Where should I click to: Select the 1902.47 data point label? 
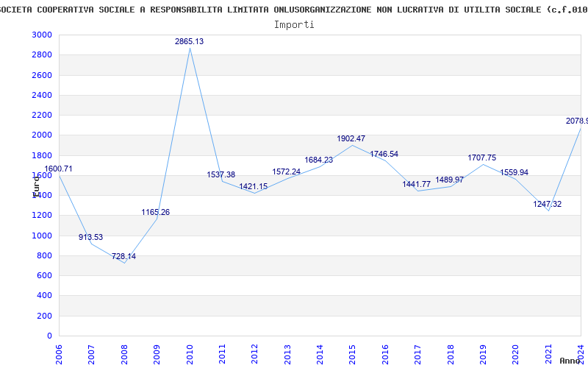351,138
